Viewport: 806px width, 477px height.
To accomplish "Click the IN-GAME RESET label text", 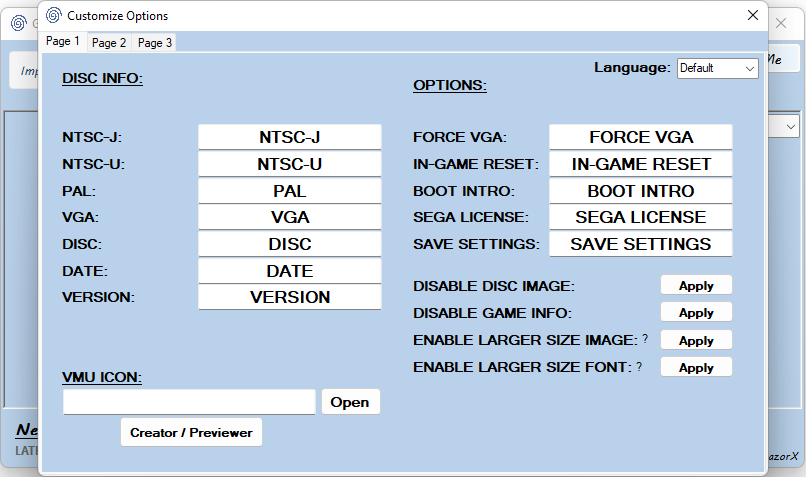I will tap(476, 164).
